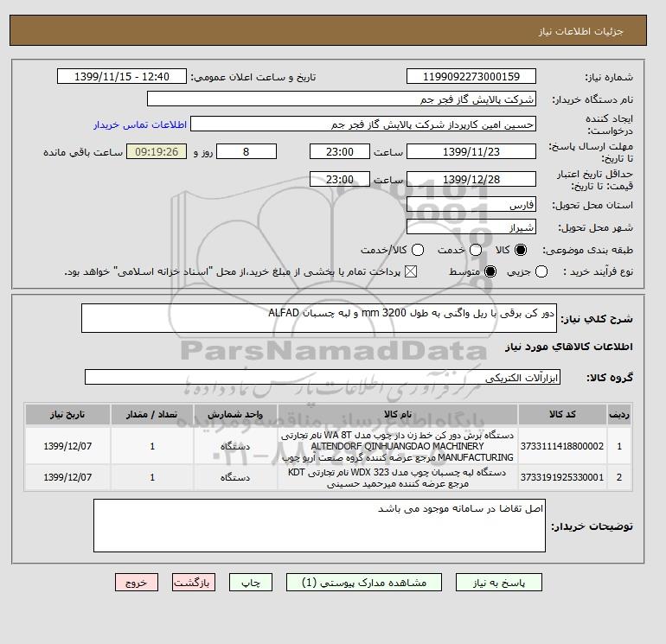Click the need number field 1199092273000159
The height and width of the screenshot is (644, 666).
click(x=471, y=76)
